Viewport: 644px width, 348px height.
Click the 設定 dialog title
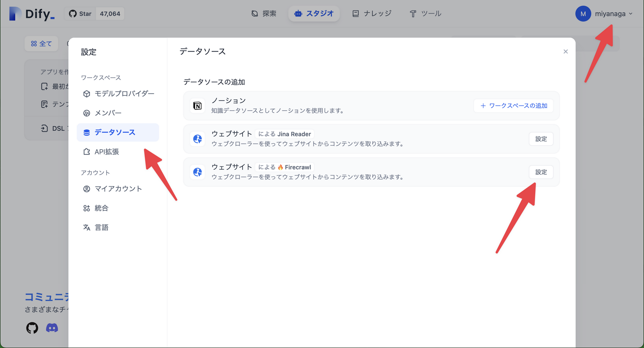pos(89,52)
